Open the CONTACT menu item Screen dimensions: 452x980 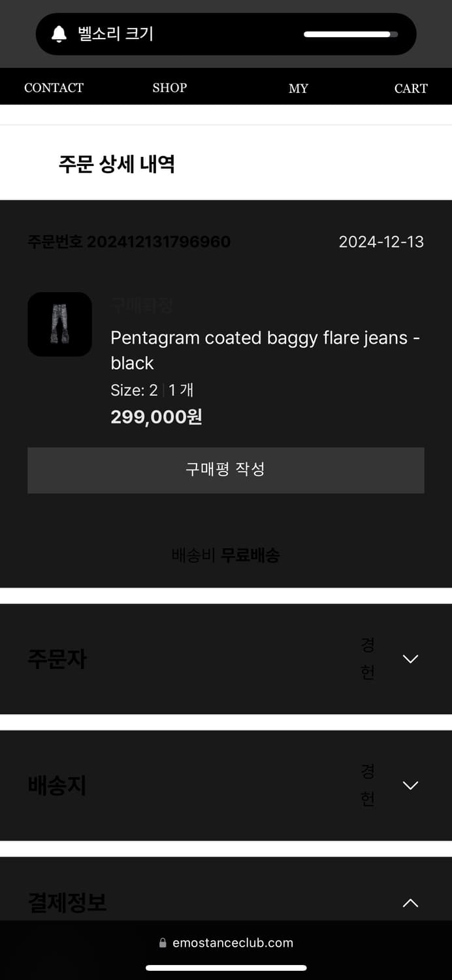pyautogui.click(x=54, y=88)
